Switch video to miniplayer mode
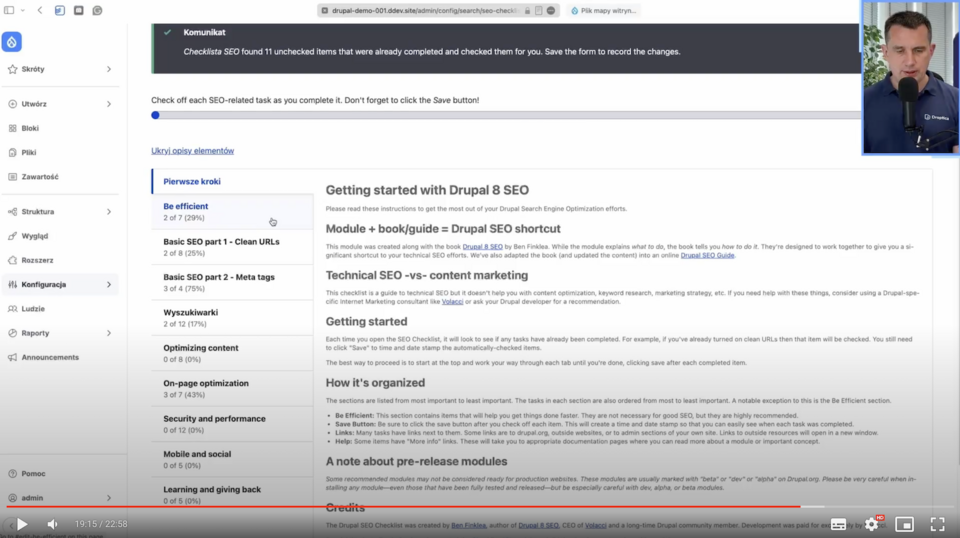This screenshot has width=960, height=538. tap(904, 524)
